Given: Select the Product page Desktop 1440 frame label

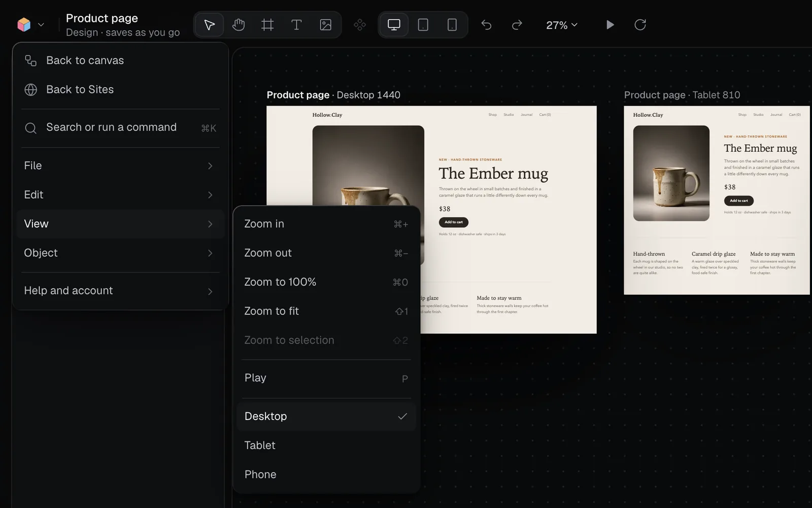Looking at the screenshot, I should [333, 95].
